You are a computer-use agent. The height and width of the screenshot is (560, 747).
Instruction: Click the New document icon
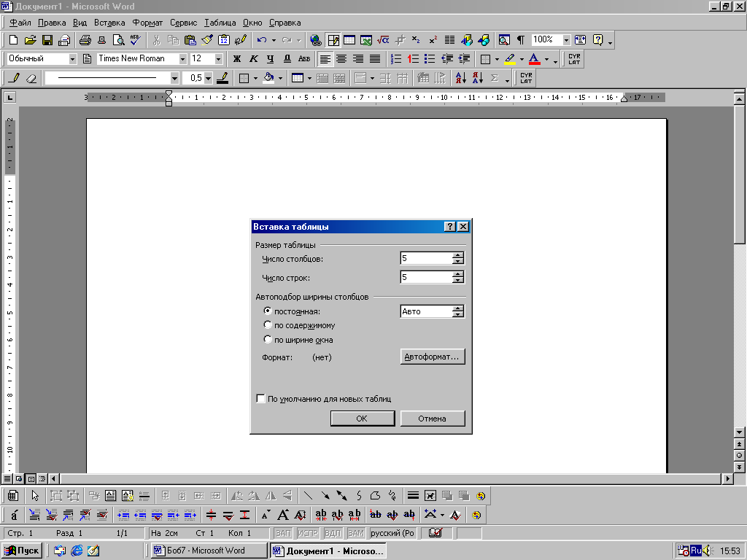click(x=14, y=40)
